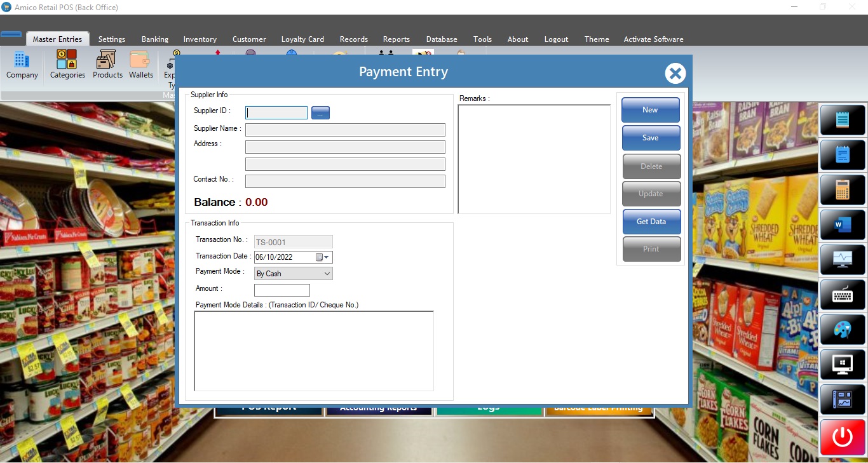
Task: Click inside the Remarks text box
Action: point(534,159)
